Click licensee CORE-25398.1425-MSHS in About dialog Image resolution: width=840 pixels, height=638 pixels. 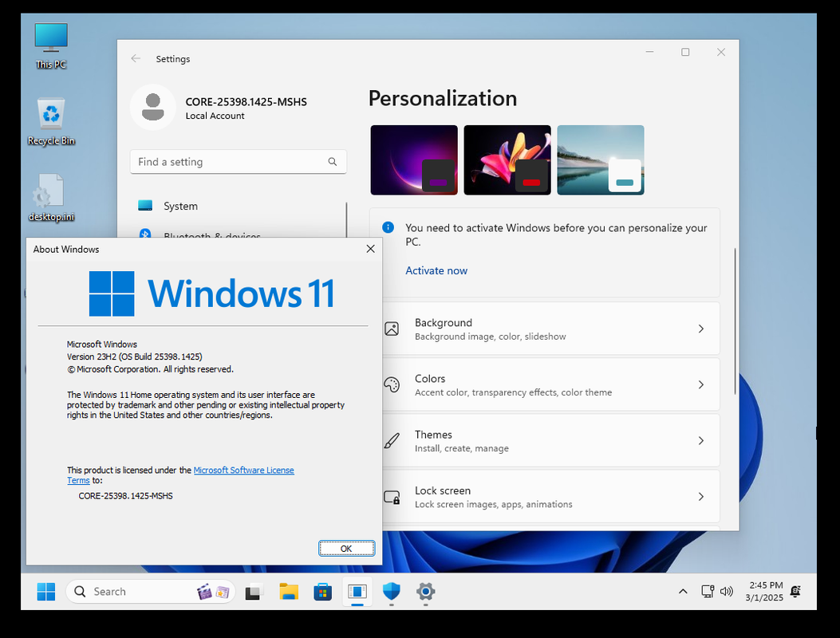(x=125, y=495)
